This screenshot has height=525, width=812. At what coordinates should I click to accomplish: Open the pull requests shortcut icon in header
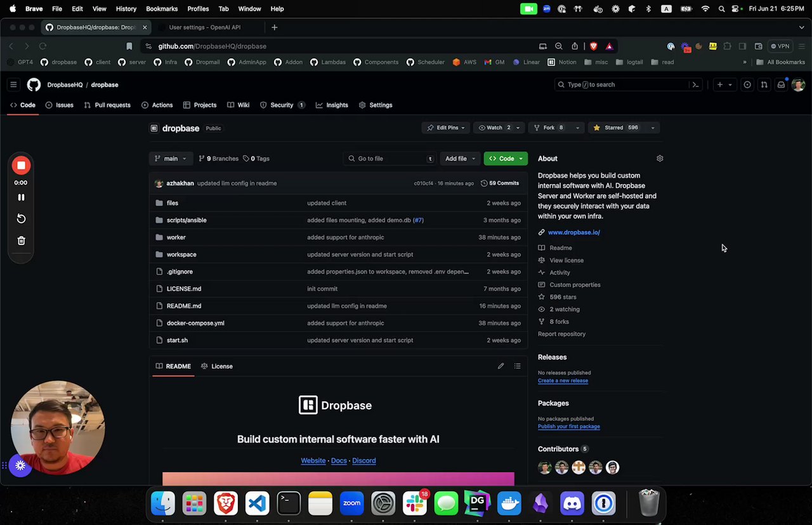pyautogui.click(x=764, y=84)
